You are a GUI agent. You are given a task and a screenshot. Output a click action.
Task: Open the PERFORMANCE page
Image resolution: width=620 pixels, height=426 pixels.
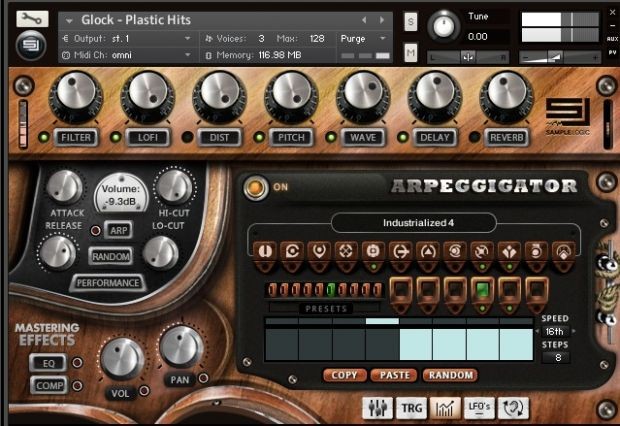[x=108, y=283]
